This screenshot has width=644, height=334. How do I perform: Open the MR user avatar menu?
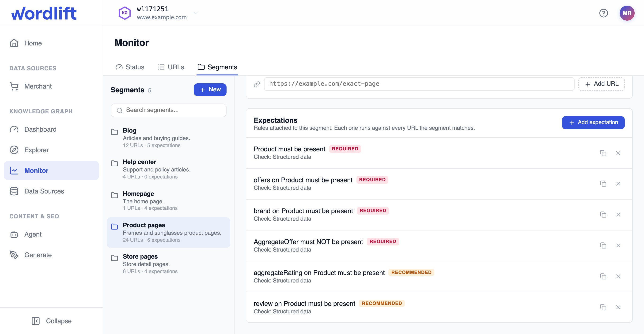coord(627,13)
